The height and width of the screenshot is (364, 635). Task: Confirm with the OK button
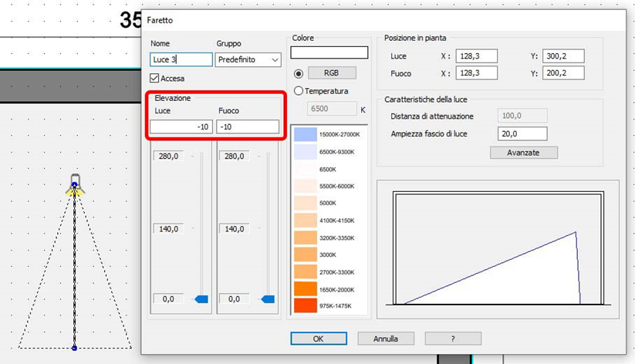tap(319, 339)
